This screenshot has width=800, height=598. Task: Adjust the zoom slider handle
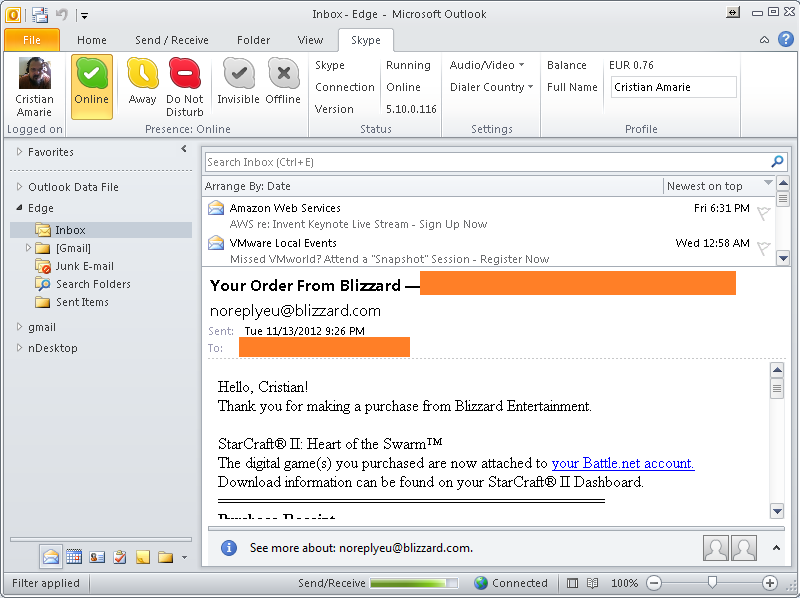(x=712, y=582)
